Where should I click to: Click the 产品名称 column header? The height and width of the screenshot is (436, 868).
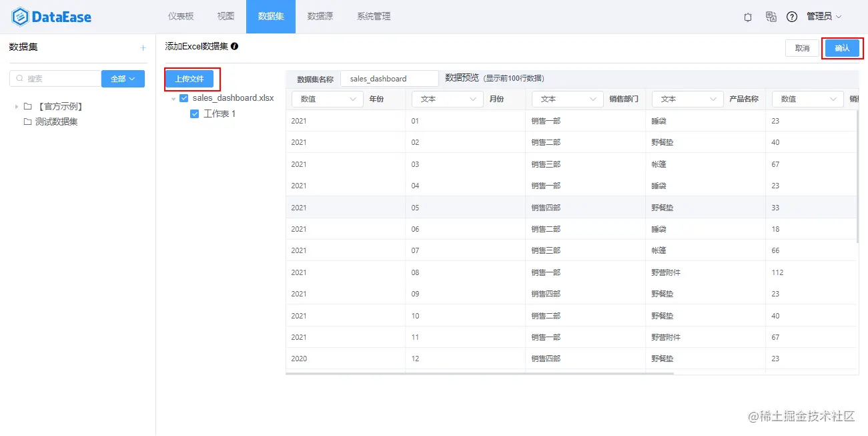(x=744, y=99)
